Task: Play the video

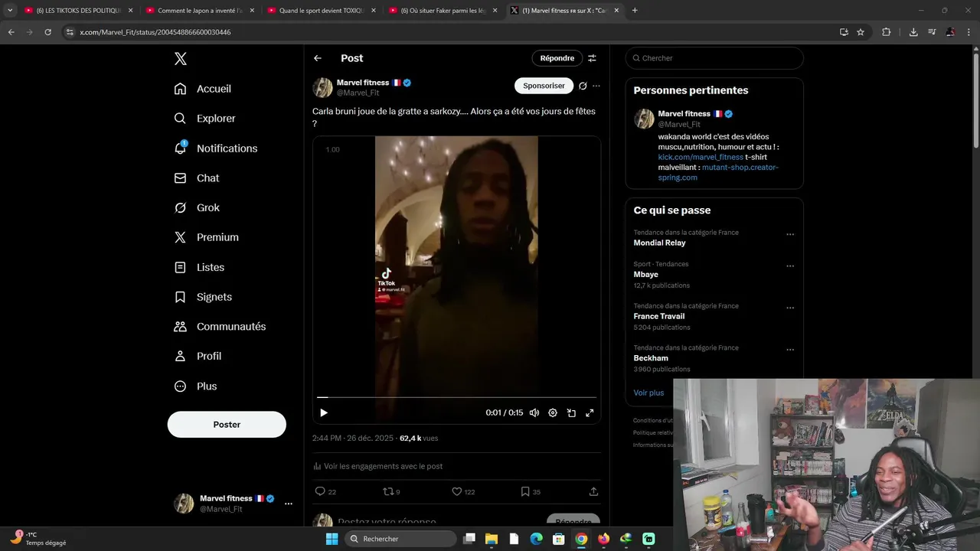Action: [324, 412]
